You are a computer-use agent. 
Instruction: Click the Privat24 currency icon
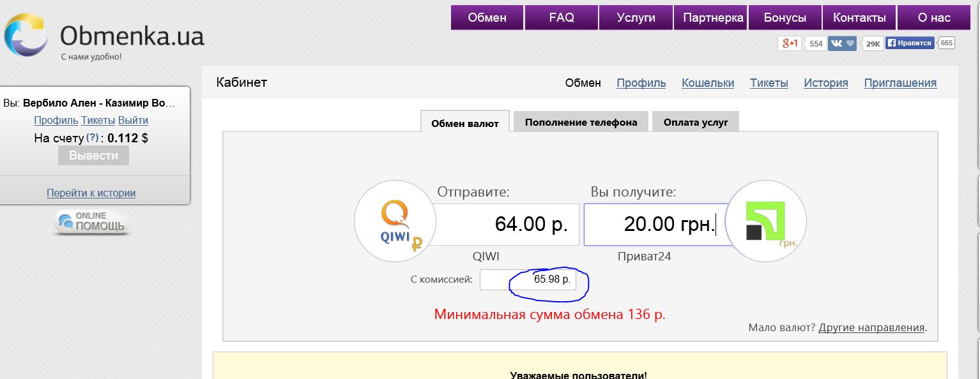[x=765, y=221]
